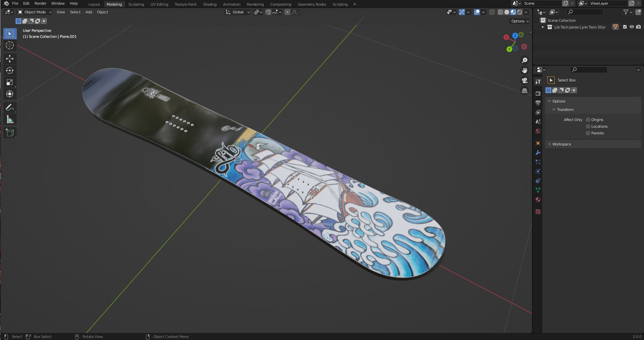644x340 pixels.
Task: Click the viewport Zoom magnifier icon
Action: [x=525, y=60]
